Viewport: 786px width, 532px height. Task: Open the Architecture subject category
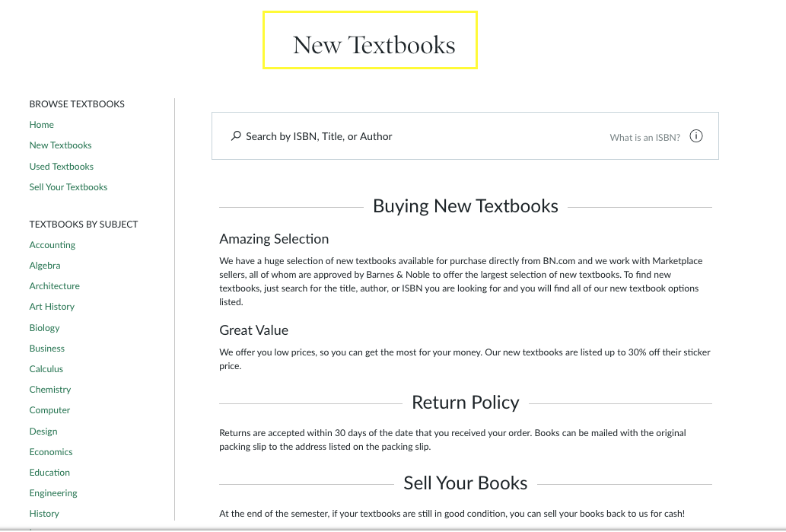[54, 285]
